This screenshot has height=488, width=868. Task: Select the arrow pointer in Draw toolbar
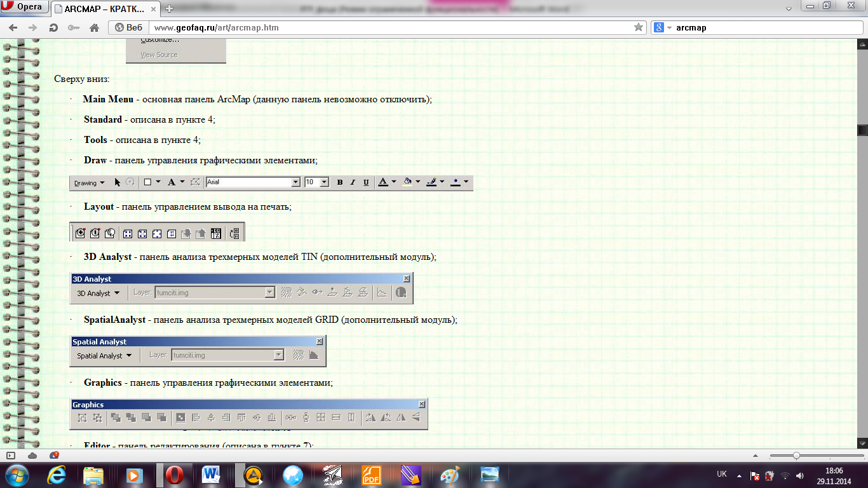118,182
